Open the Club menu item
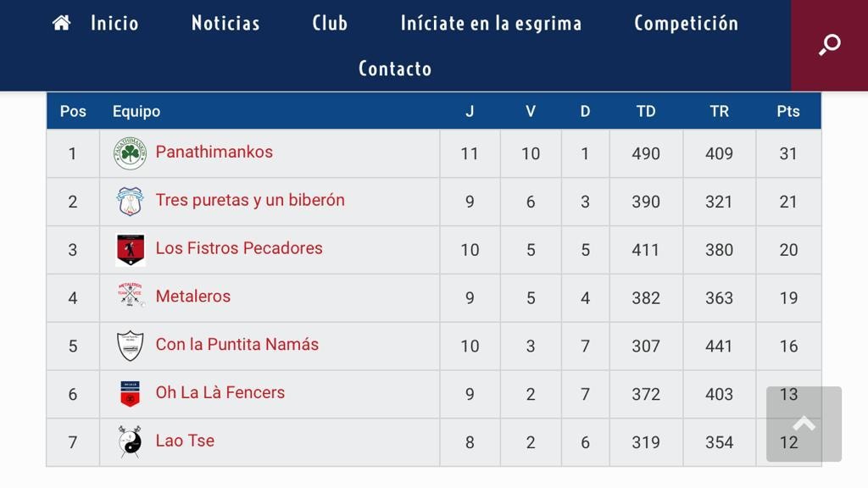Screen dimensions: 868x488 coord(330,23)
